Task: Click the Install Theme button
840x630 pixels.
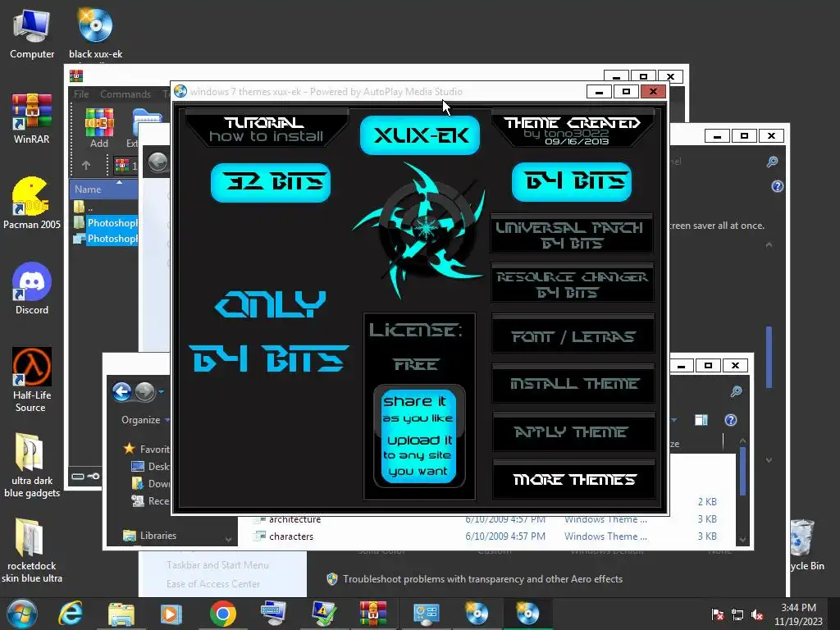Action: (573, 384)
